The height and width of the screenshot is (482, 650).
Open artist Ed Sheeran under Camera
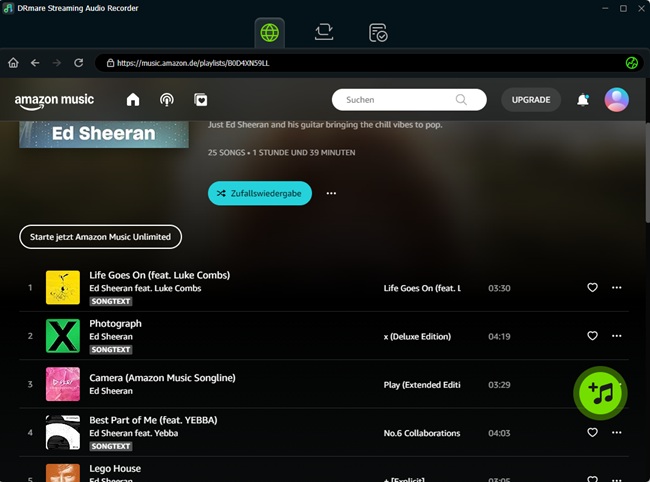coord(111,391)
